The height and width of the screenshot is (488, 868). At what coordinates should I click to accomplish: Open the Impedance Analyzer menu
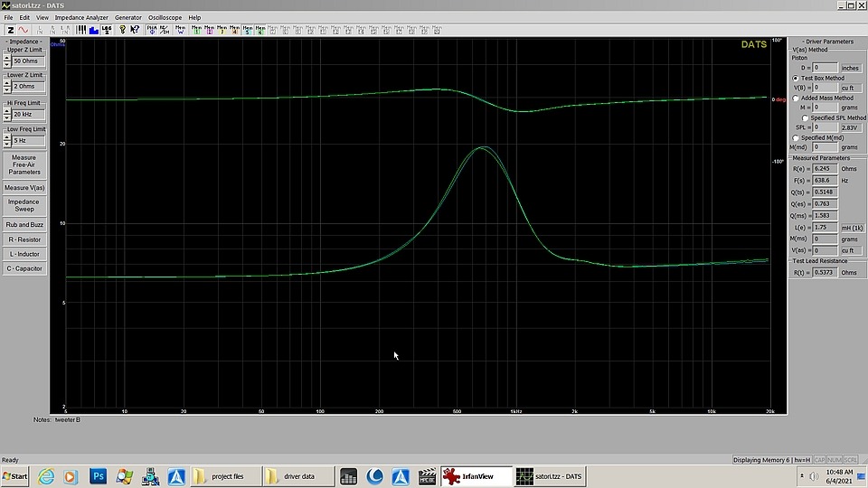pos(81,18)
